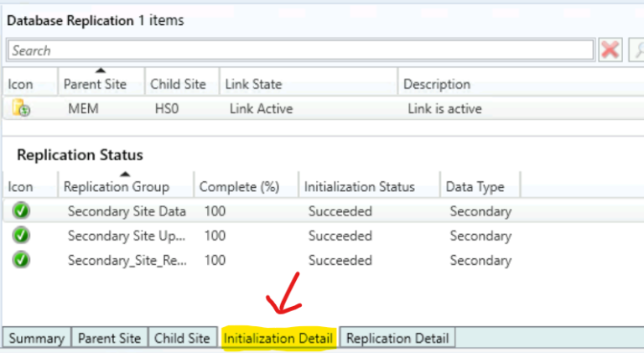Sort by Replication Group column header
Viewport: 644px width, 353px height.
116,187
